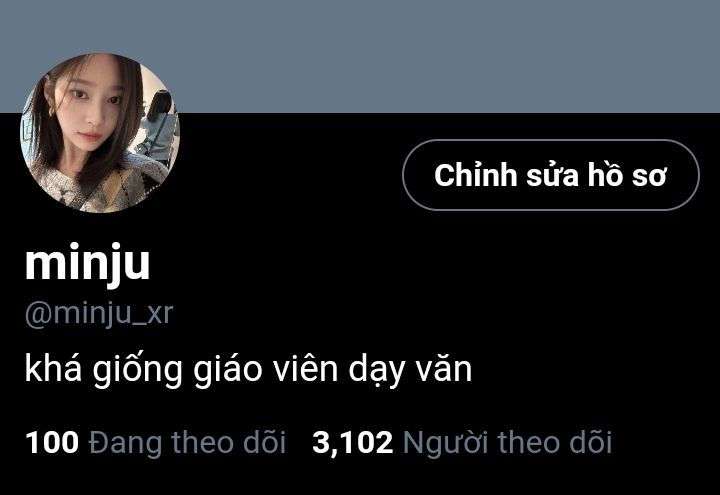
Task: Open the "100" following count
Action: 52,443
